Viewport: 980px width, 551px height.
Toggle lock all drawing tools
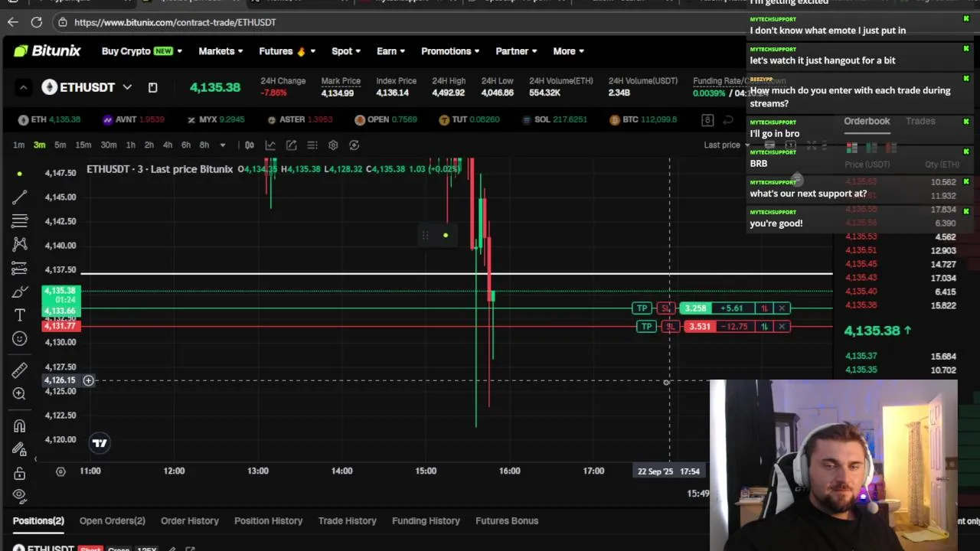[20, 473]
